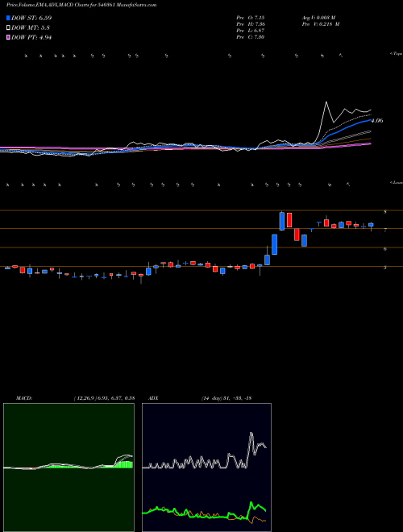The height and width of the screenshot is (532, 403).
Task: Click the price axis label 7
Action: tap(384, 231)
